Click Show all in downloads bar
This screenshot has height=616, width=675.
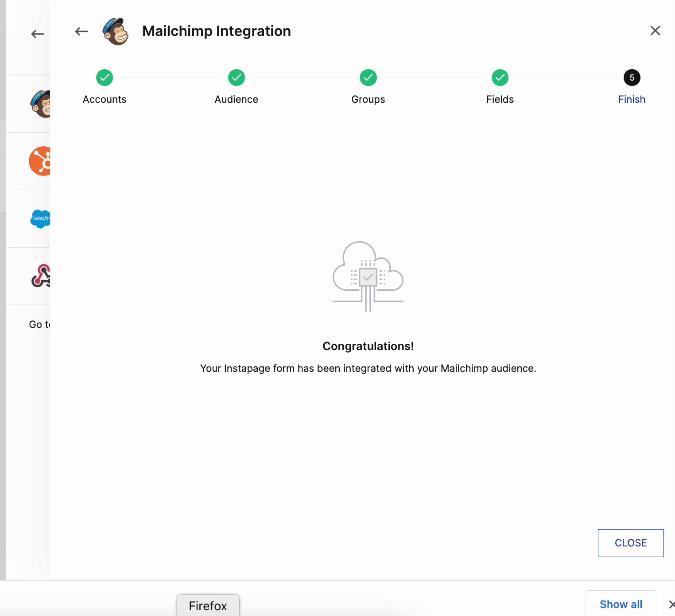621,604
